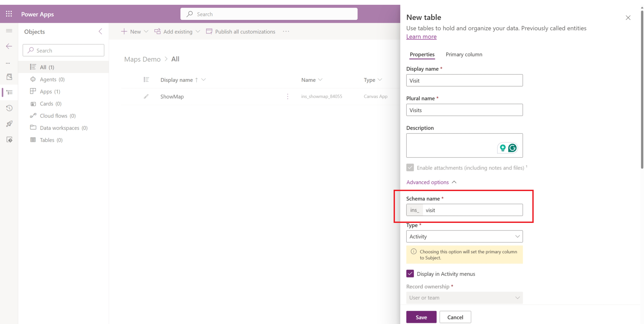Focus the Objects pane search field
Image resolution: width=644 pixels, height=324 pixels.
click(x=63, y=50)
